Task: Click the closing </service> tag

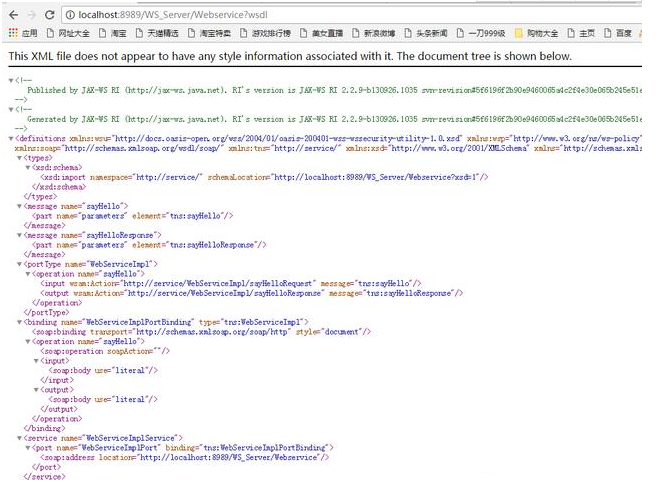Action: (44, 476)
